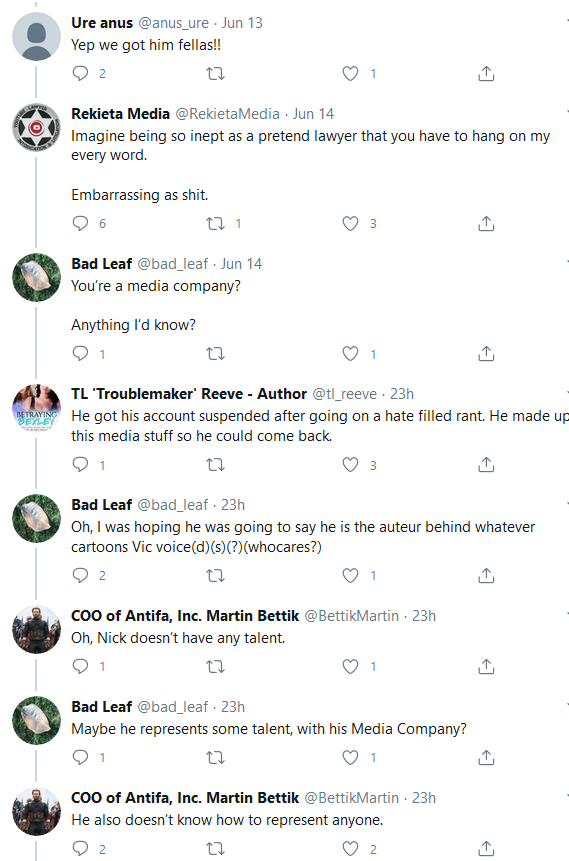The image size is (569, 861).
Task: Open @tl_reeve handle link
Action: click(x=344, y=394)
